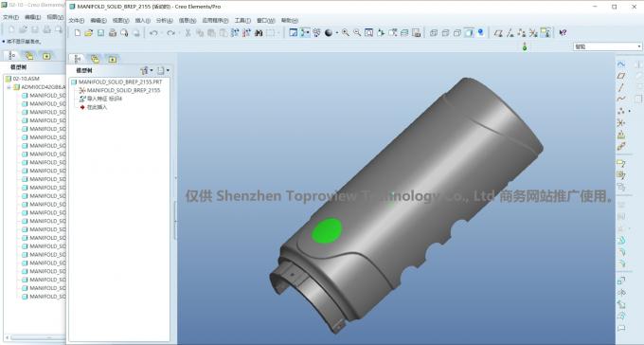Open the selection box tool dropdown arrow
Viewport: 644px width, 345px height.
click(278, 33)
